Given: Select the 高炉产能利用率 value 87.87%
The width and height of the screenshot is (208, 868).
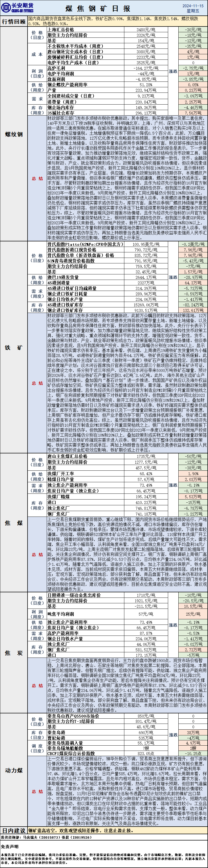Looking at the screenshot, I should click(x=146, y=633).
